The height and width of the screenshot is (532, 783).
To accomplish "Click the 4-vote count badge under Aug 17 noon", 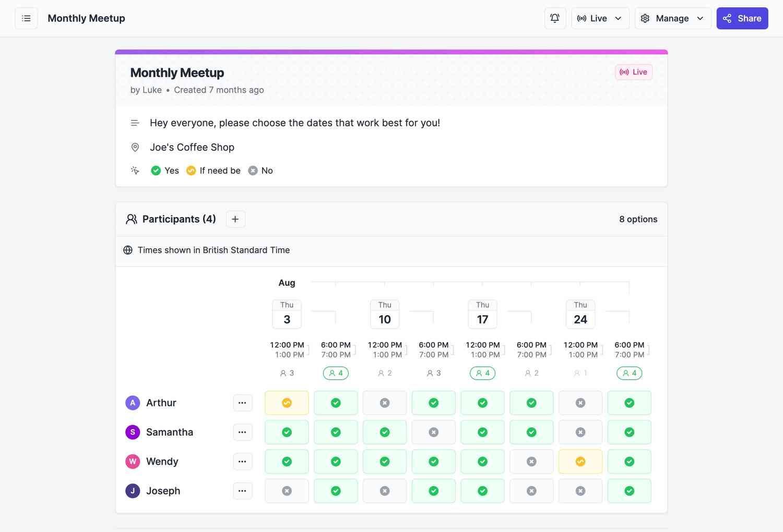I will click(482, 373).
